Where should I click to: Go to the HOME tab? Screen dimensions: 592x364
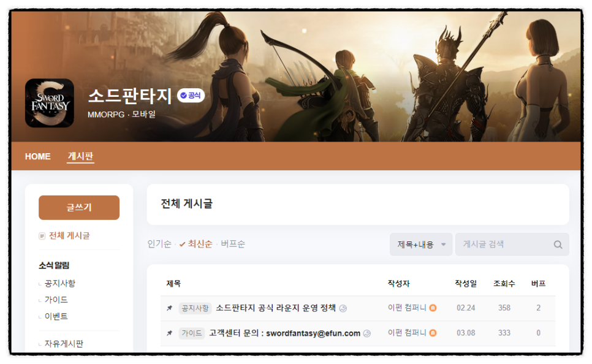(x=38, y=156)
